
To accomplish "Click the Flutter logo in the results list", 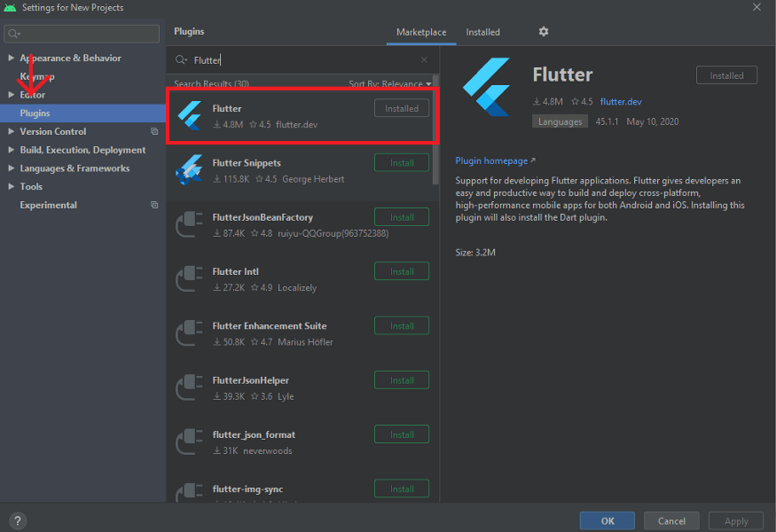I will (x=190, y=115).
